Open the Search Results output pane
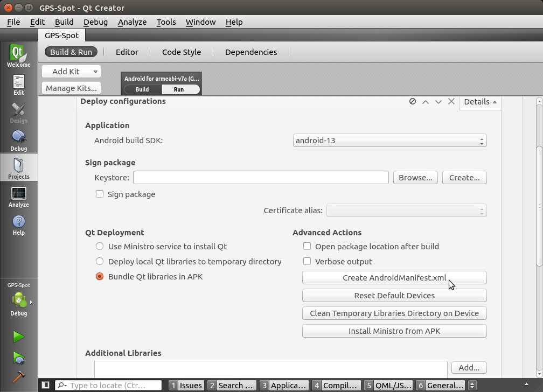543x392 pixels. (232, 385)
